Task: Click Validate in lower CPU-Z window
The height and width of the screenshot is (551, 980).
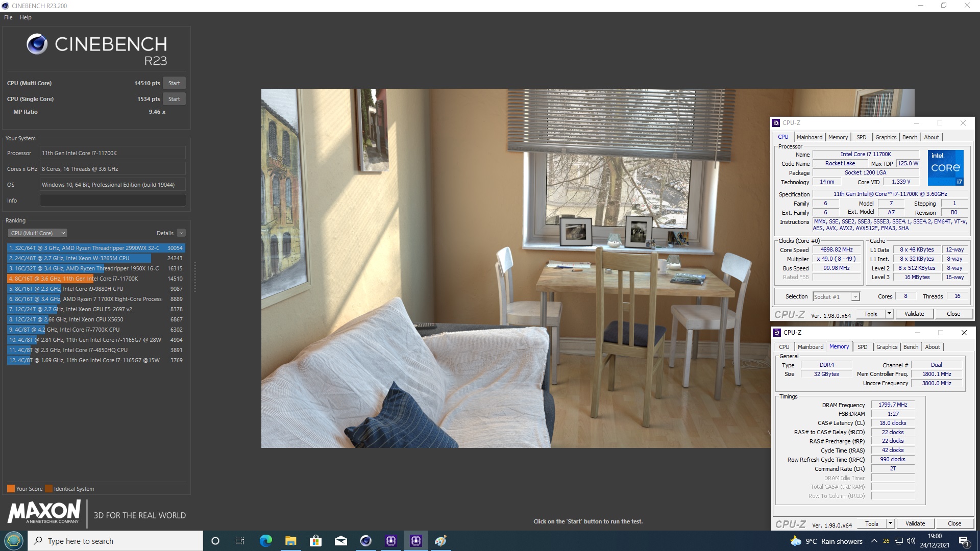Action: (x=915, y=523)
